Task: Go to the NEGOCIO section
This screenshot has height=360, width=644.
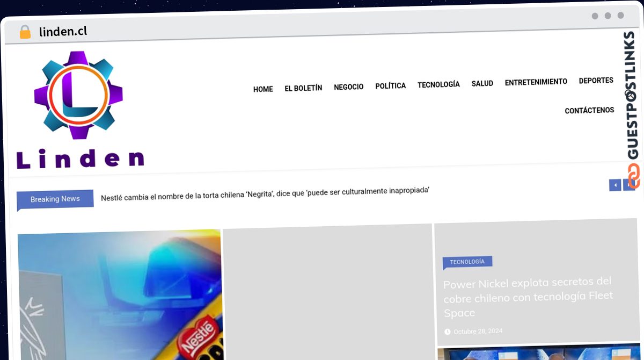Action: point(349,87)
